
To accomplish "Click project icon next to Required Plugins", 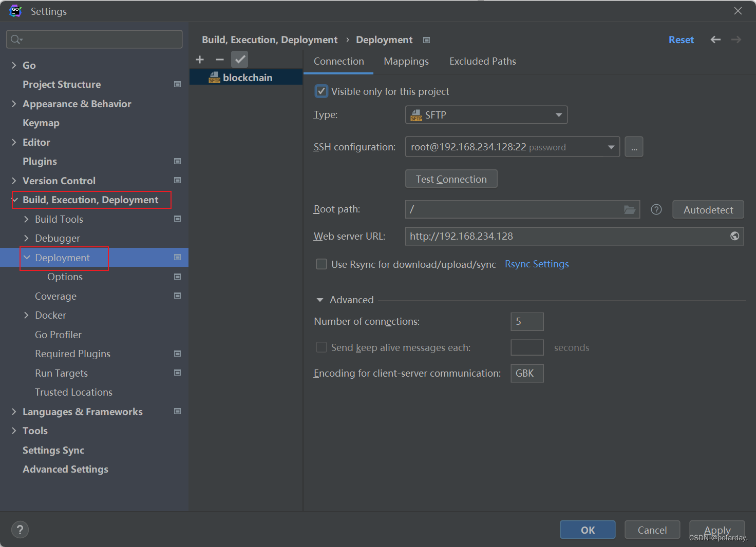I will pyautogui.click(x=177, y=354).
